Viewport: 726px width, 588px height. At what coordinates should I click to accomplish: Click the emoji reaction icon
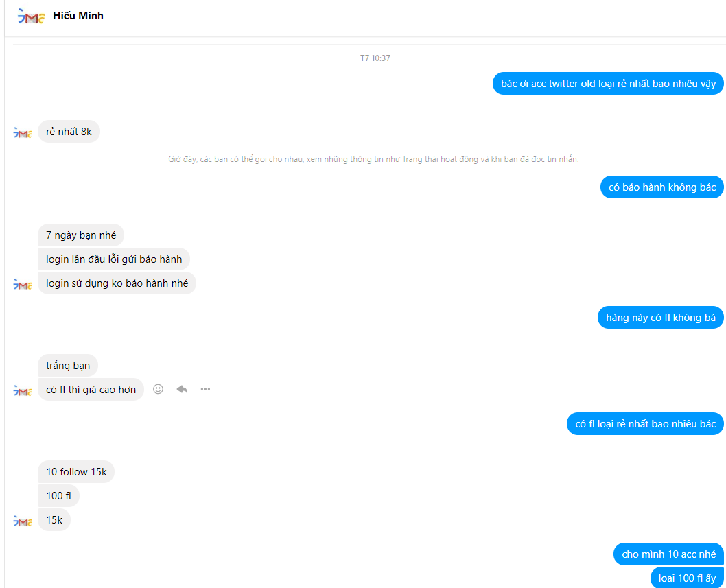pyautogui.click(x=158, y=390)
